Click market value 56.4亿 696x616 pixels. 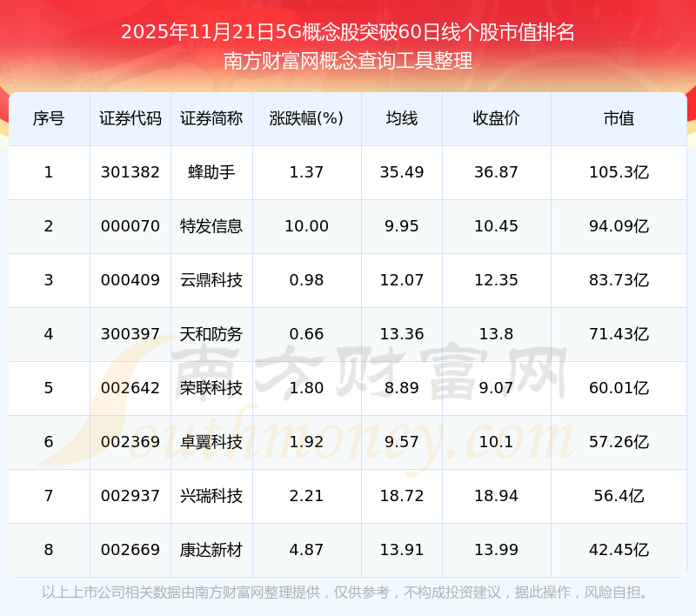pos(619,496)
